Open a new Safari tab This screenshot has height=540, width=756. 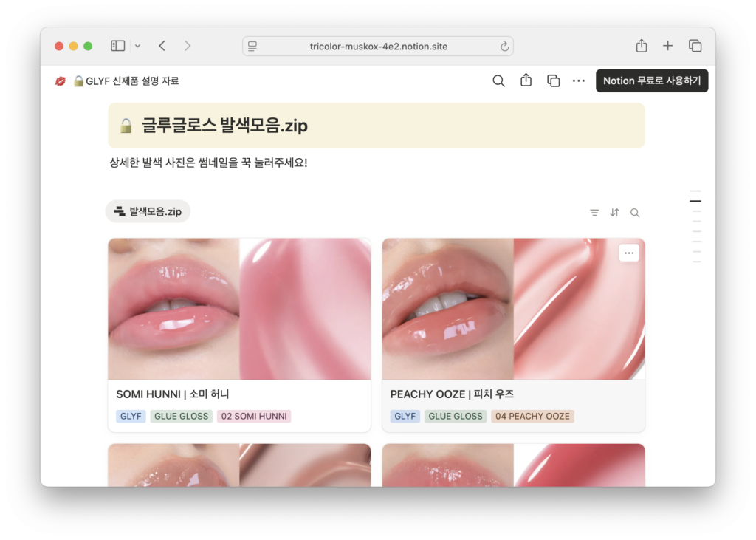[x=667, y=45]
